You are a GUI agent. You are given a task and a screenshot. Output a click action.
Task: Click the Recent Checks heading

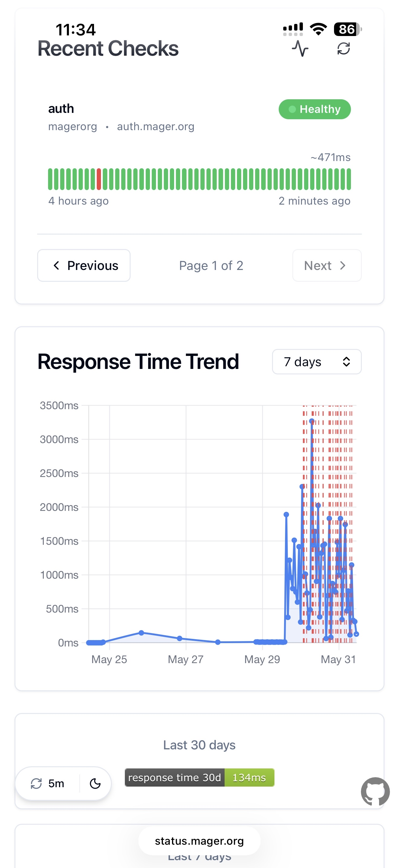[x=108, y=48]
